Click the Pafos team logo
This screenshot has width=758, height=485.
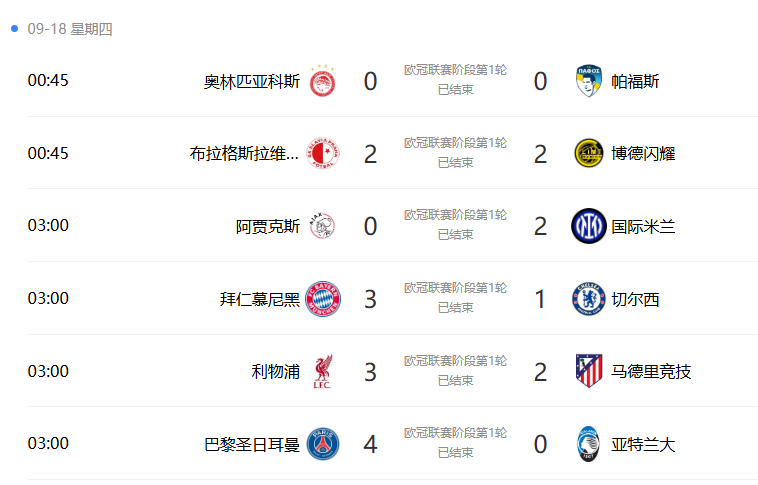pyautogui.click(x=589, y=81)
